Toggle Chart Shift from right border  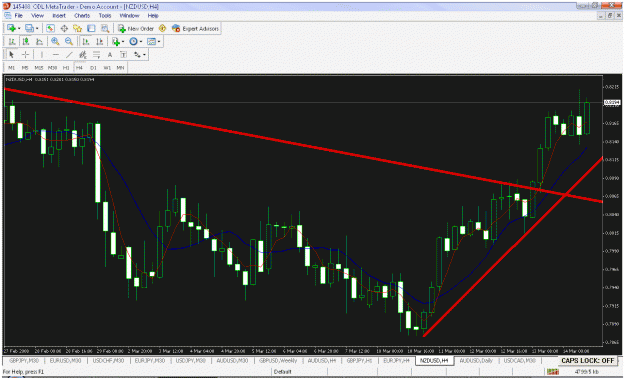tap(99, 41)
